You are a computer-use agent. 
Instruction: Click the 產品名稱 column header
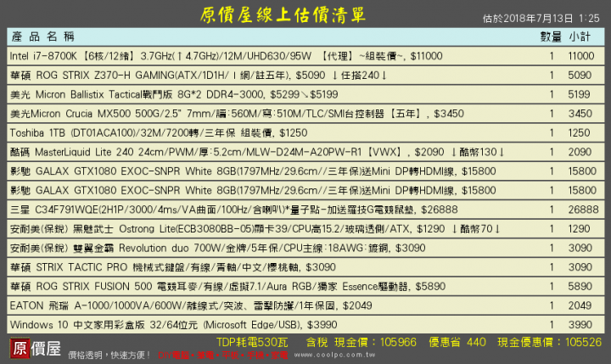click(43, 36)
